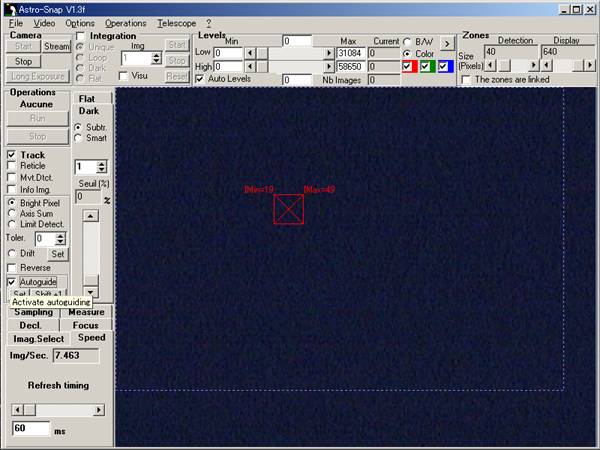Click the '>' expand button beside B/W
600x450 pixels.
(x=447, y=43)
